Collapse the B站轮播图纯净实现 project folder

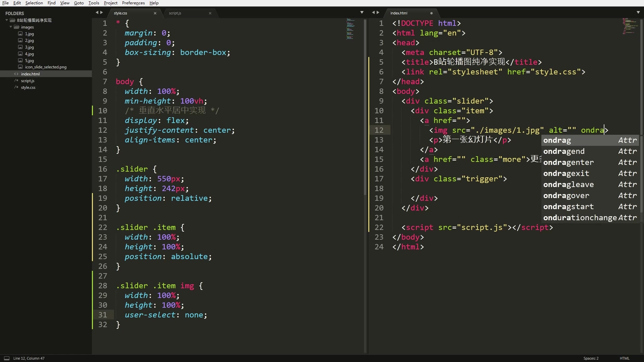click(7, 20)
